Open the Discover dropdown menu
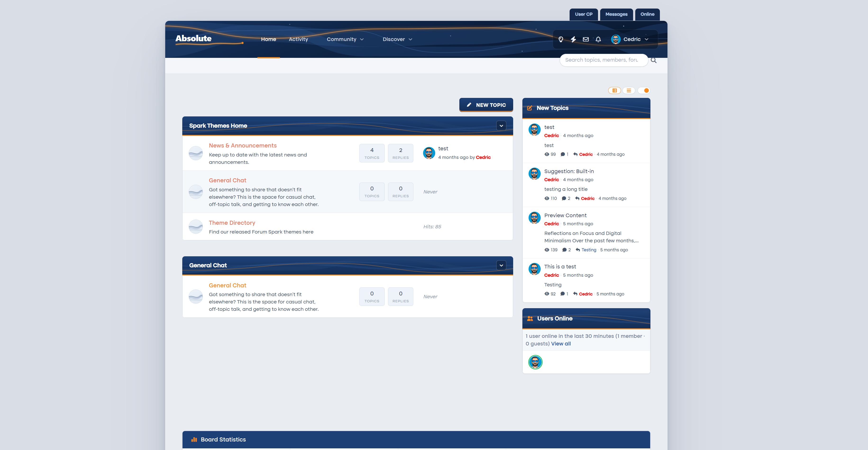868x450 pixels. tap(397, 39)
